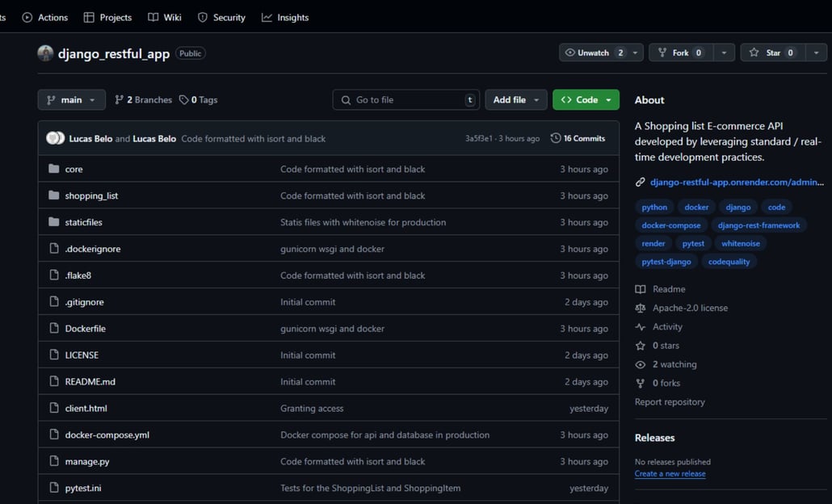Select the pytest-django topic tag

(666, 261)
